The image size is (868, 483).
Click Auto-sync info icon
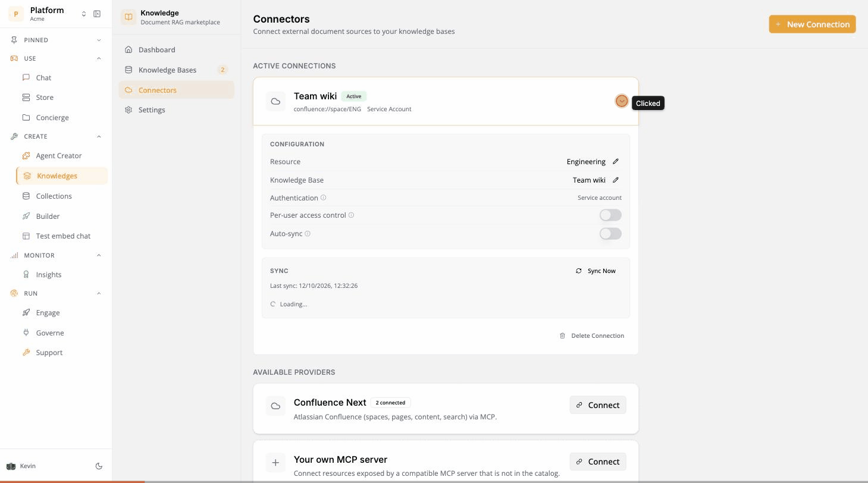tap(308, 234)
